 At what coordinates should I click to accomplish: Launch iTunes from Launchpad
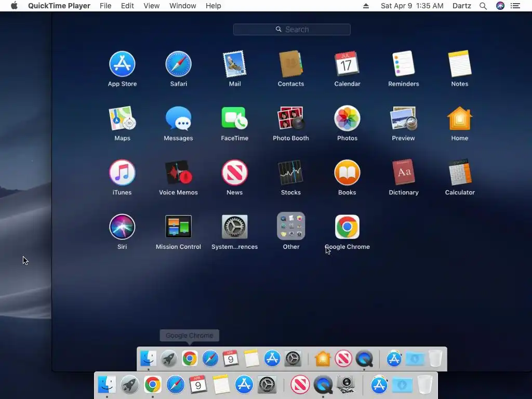click(122, 172)
